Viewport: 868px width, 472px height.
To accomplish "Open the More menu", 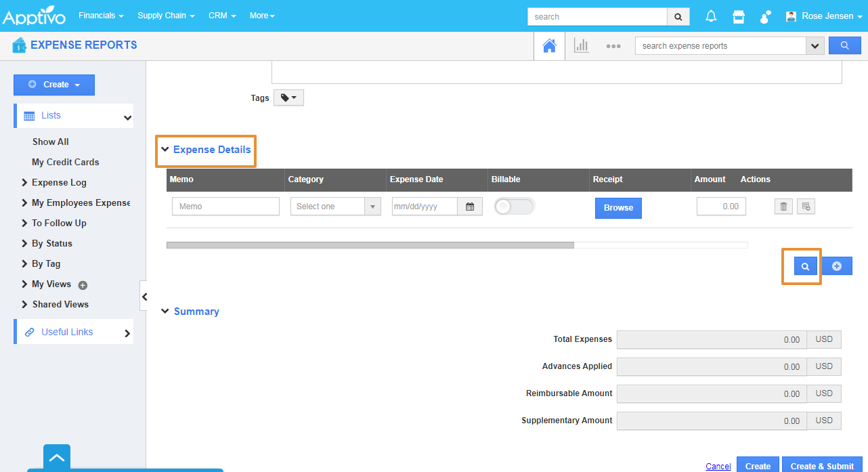I will pyautogui.click(x=262, y=16).
